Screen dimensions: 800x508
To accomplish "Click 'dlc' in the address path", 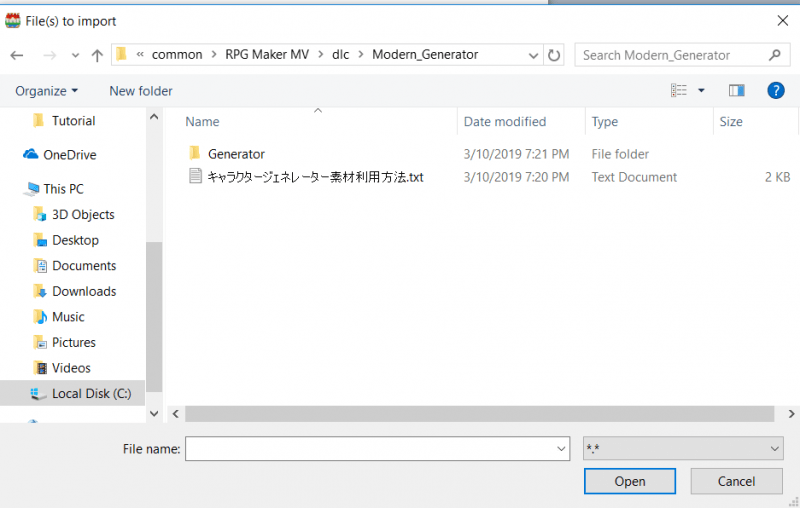I will [340, 55].
